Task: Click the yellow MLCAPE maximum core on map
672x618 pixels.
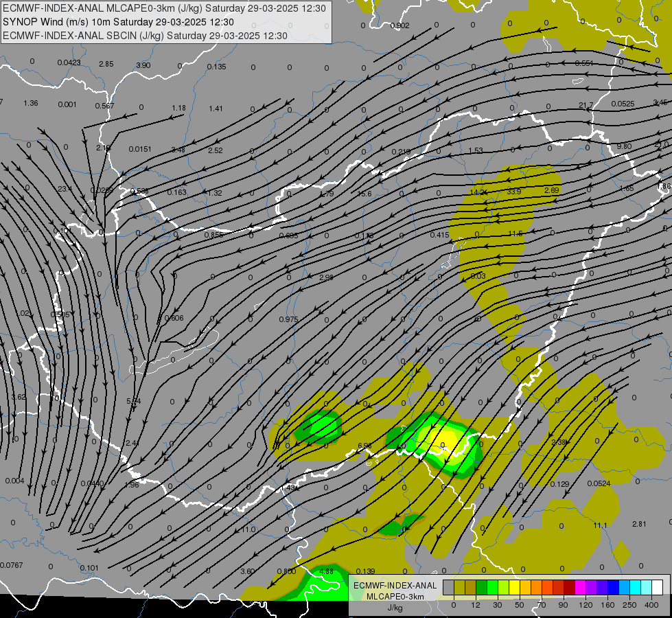Action: point(445,439)
